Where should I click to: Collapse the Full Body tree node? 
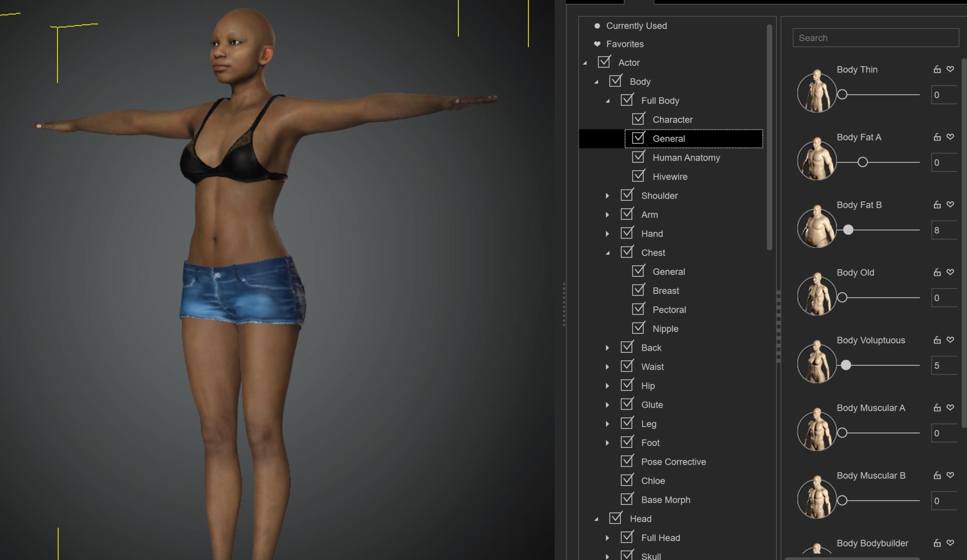click(x=608, y=101)
